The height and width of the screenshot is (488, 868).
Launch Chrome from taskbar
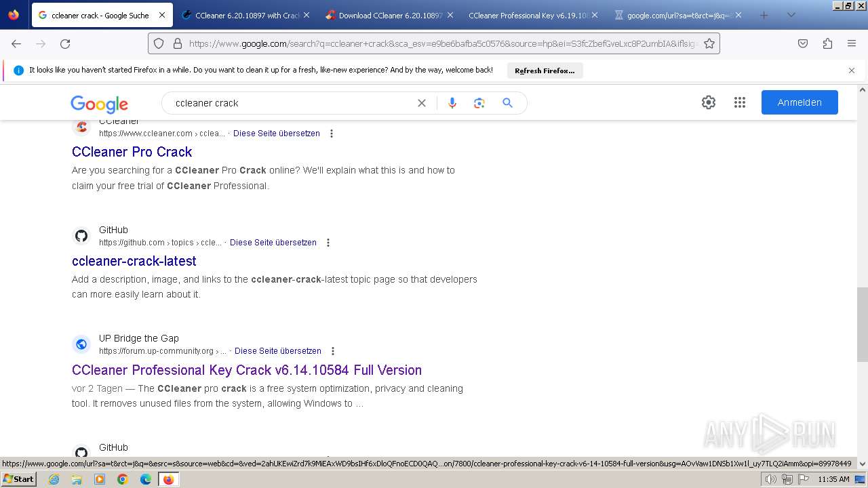tap(123, 479)
